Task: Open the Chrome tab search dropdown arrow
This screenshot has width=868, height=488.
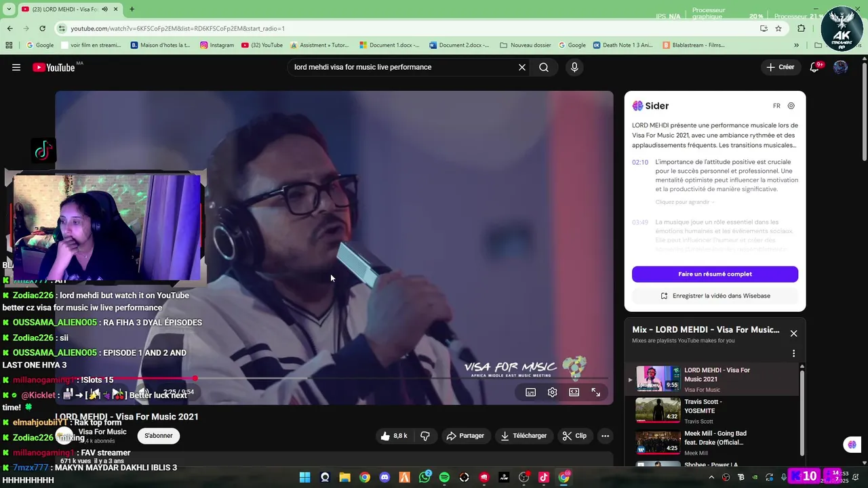Action: click(8, 9)
